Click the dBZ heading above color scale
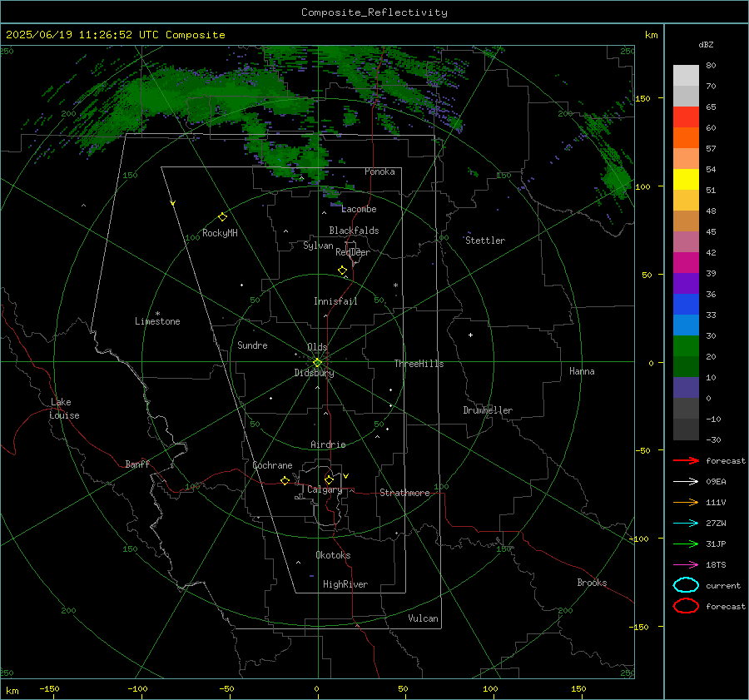Image resolution: width=749 pixels, height=700 pixels. (706, 44)
